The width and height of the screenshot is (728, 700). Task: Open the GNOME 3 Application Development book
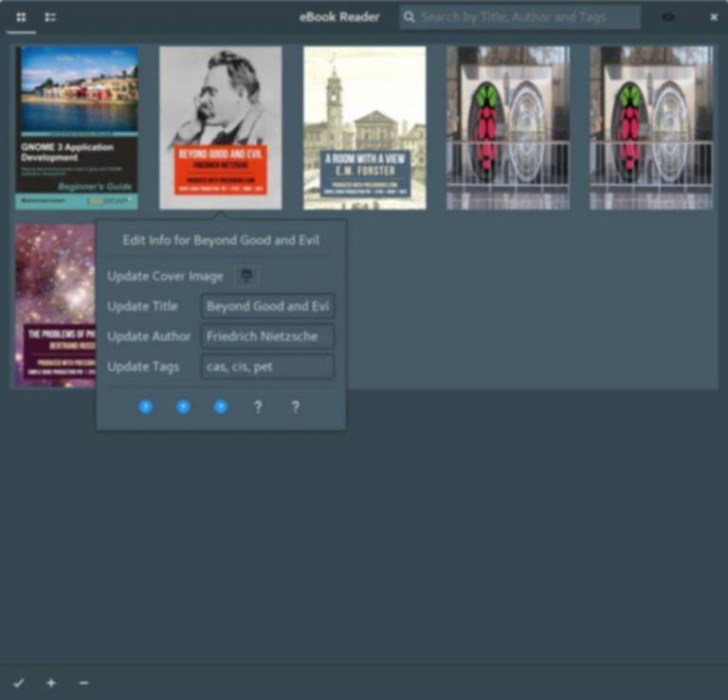(x=77, y=128)
